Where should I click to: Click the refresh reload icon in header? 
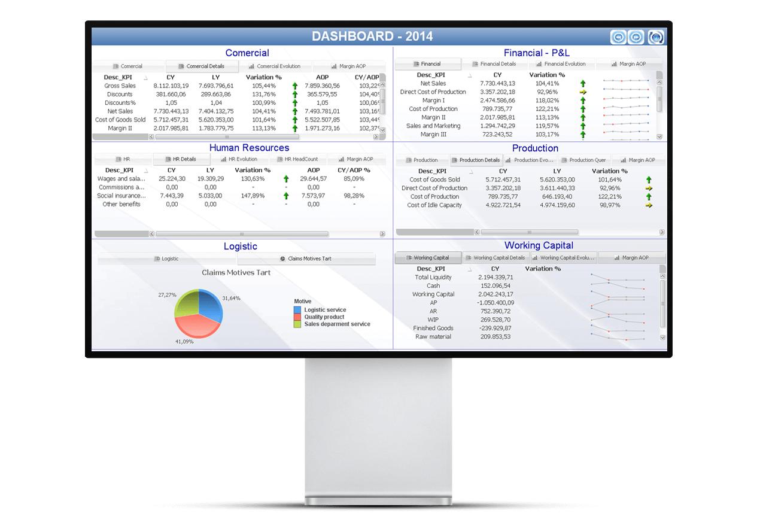point(656,37)
